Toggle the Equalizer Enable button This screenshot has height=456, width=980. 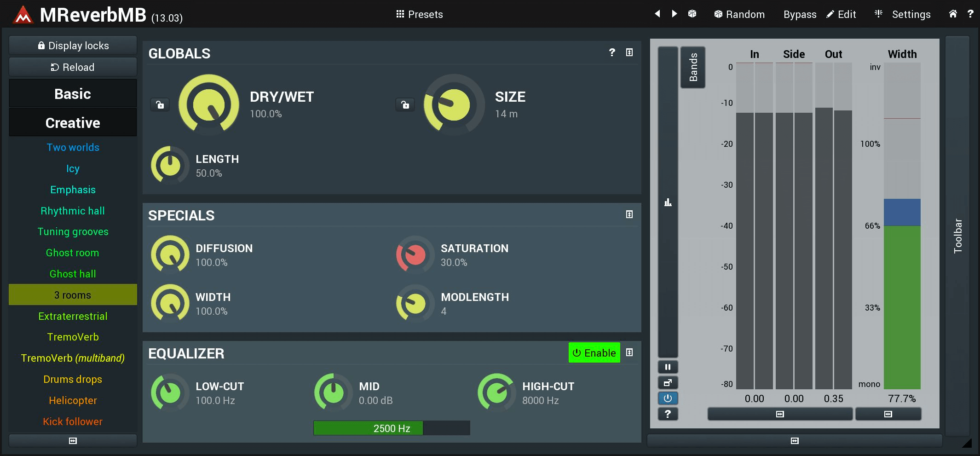pos(594,353)
